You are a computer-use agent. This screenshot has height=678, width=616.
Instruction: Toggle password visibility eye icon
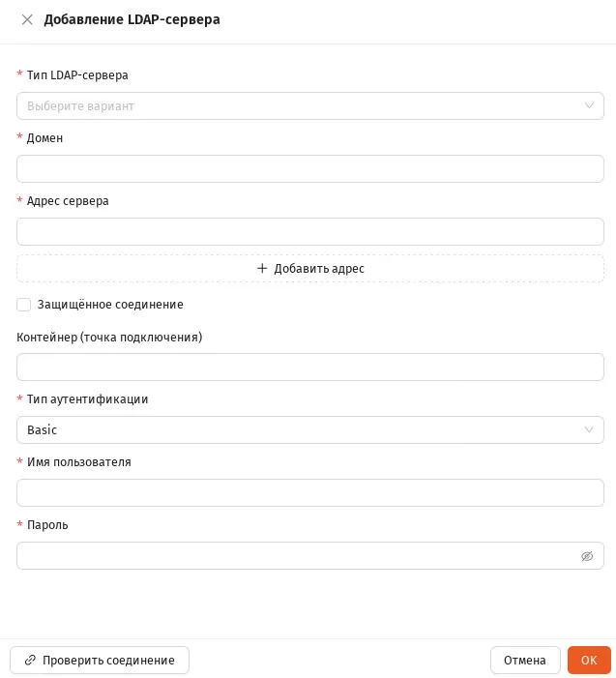pos(587,556)
